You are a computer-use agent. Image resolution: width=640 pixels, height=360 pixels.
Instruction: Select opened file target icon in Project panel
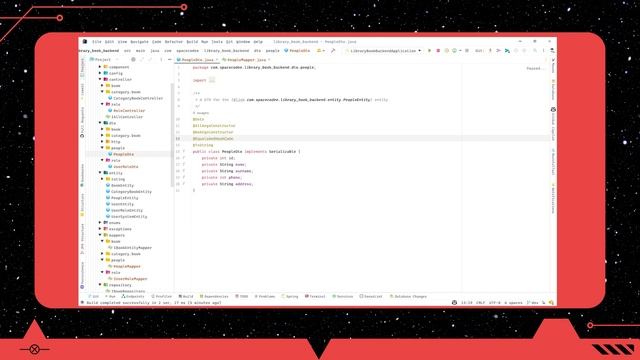(x=133, y=60)
